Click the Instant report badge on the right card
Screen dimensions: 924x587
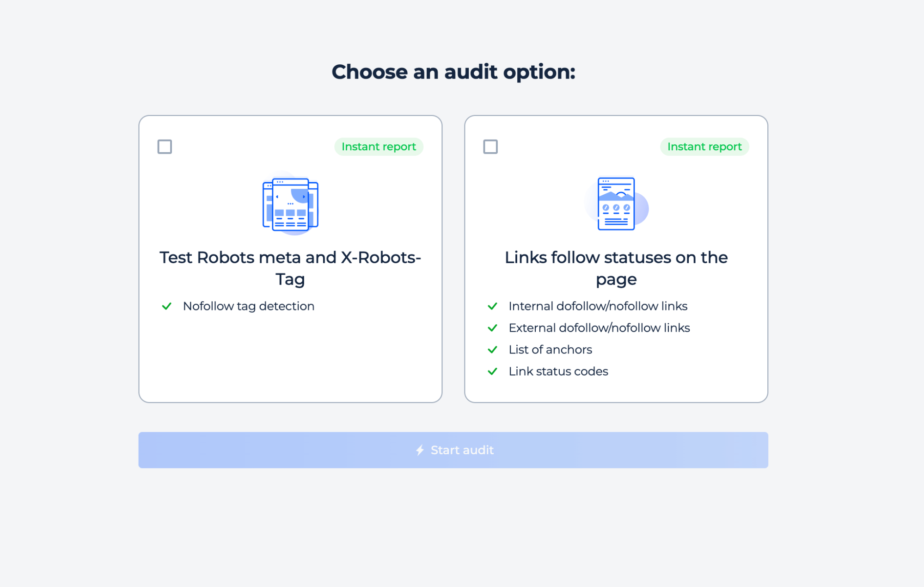pos(704,147)
